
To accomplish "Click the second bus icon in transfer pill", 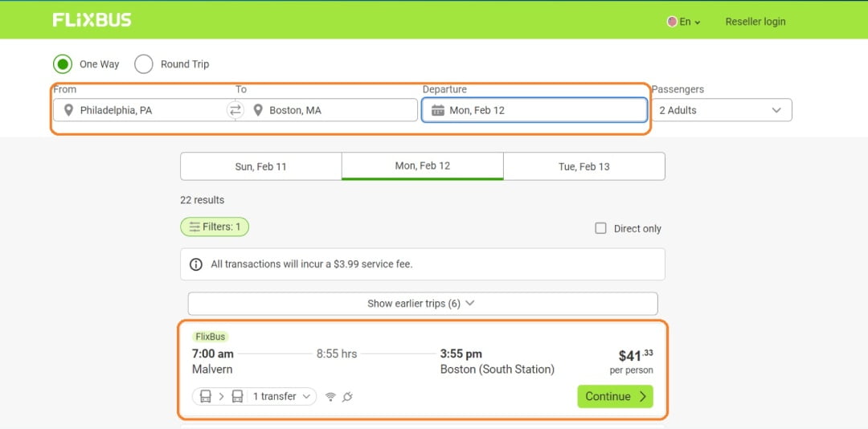I will point(237,396).
